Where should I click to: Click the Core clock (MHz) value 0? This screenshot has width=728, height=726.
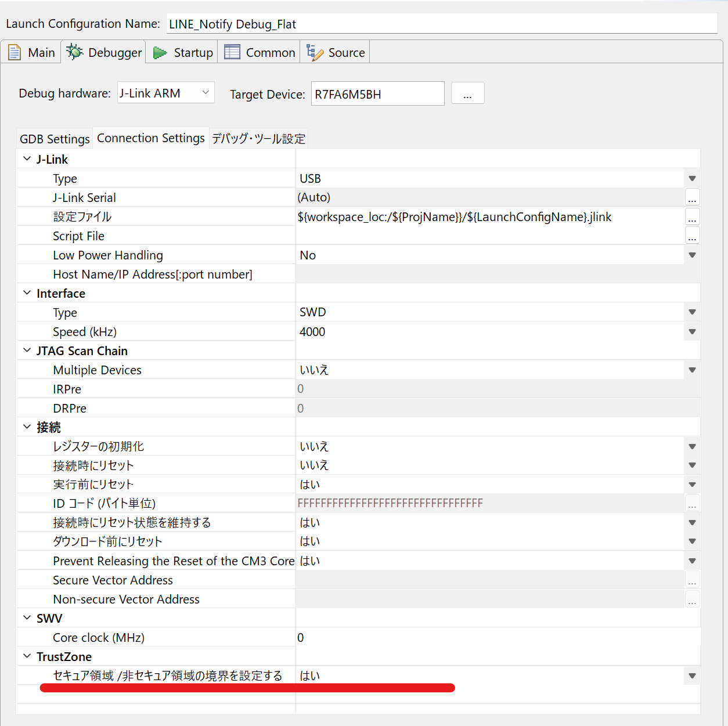coord(300,637)
